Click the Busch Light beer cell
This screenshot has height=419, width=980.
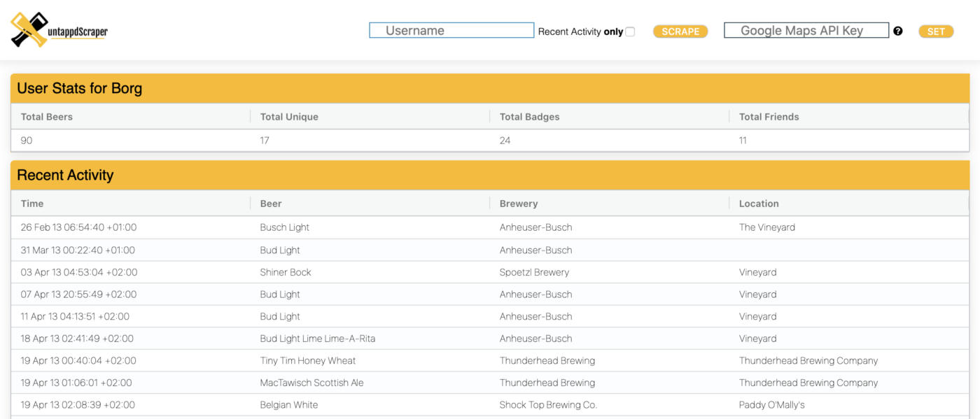point(285,227)
